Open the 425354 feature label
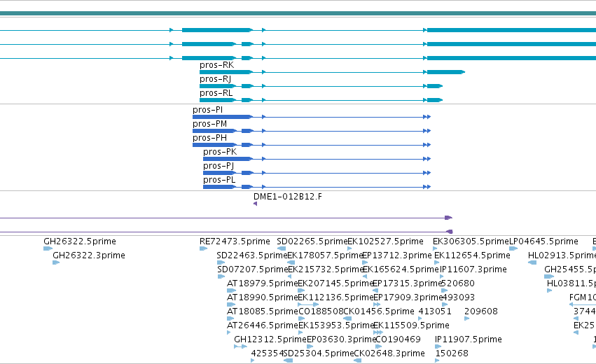Viewport: 596px width, 364px height. tap(268, 354)
